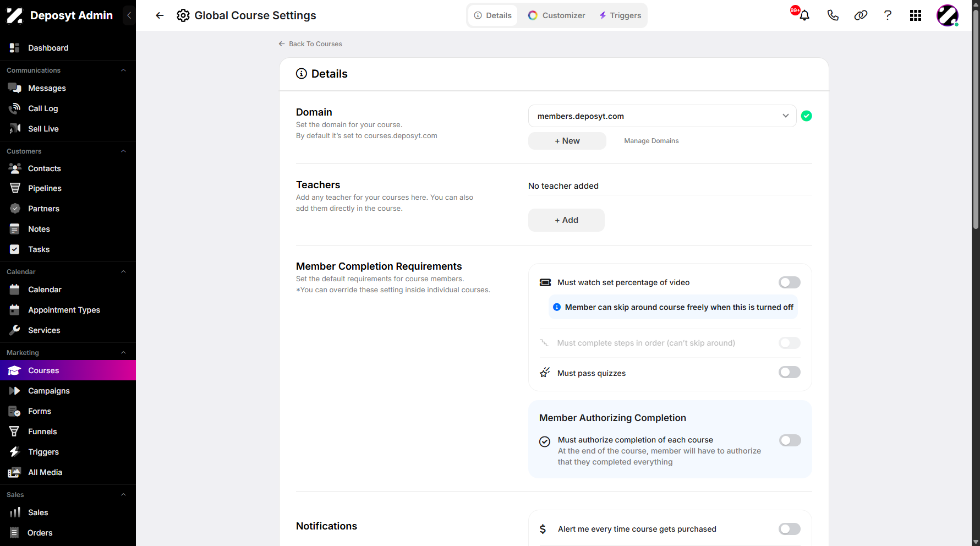
Task: Click the Global Course Settings gear icon
Action: click(x=183, y=15)
